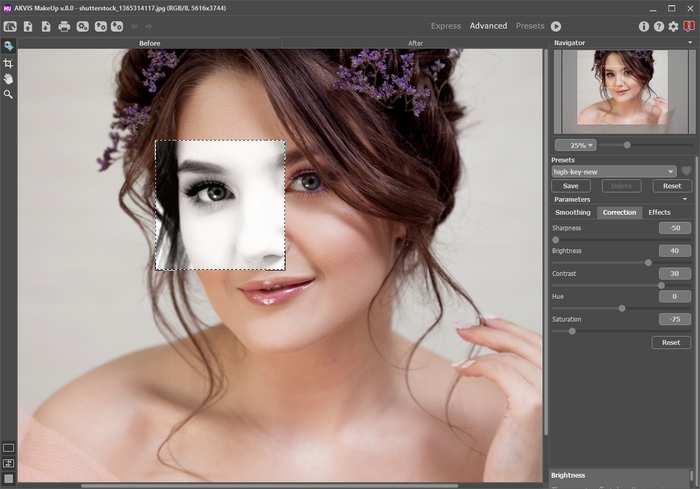Click the Hue slider handle
The image size is (700, 489).
point(622,308)
